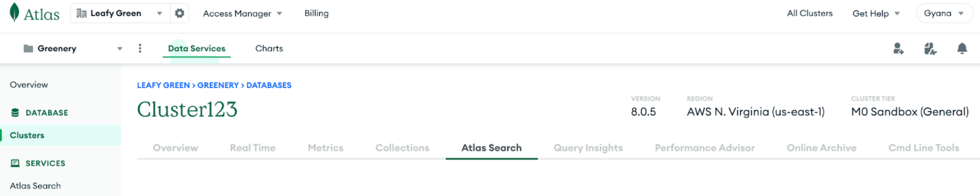Select Atlas Search in the sidebar
Image resolution: width=980 pixels, height=196 pixels.
pos(35,186)
